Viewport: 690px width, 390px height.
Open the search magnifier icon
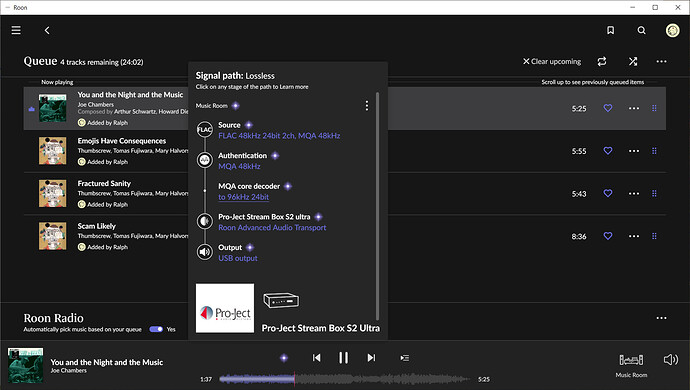[x=642, y=30]
